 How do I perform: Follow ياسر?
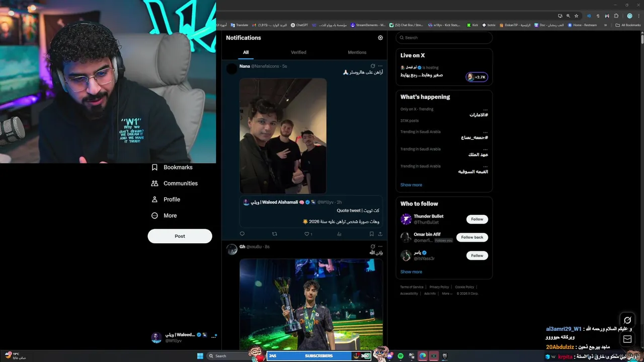tap(477, 255)
